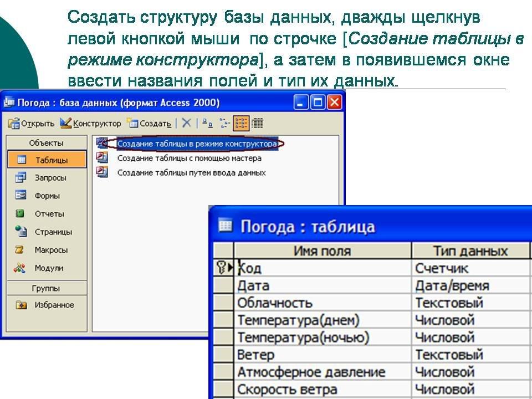Open the Формы (Forms) objects section
Screen dimensions: 532x399
[47, 196]
